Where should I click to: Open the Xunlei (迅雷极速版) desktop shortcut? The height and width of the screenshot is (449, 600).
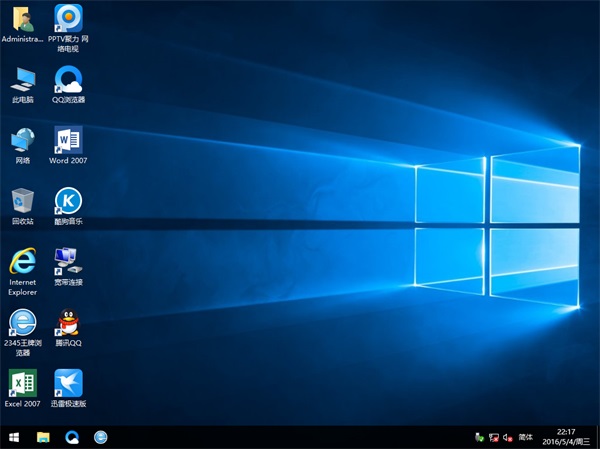68,383
